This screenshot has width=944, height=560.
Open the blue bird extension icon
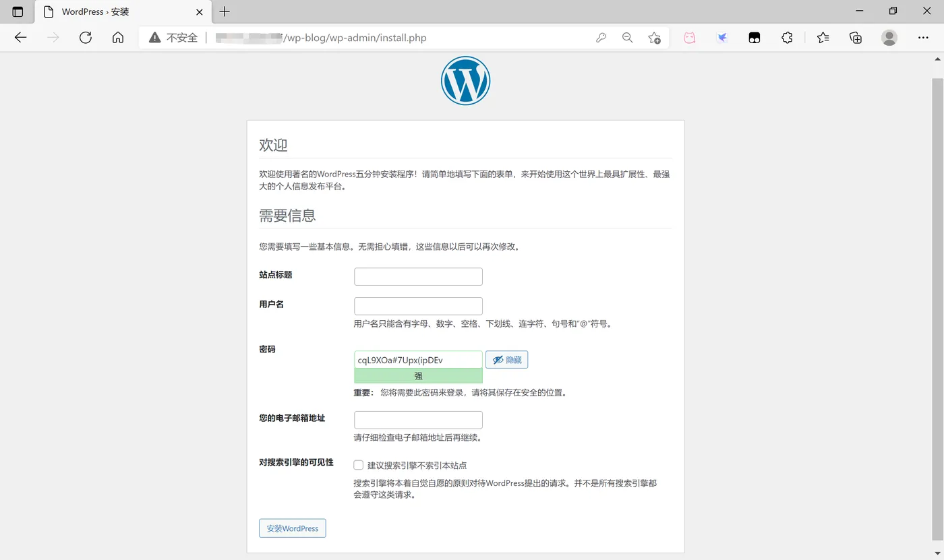click(722, 38)
